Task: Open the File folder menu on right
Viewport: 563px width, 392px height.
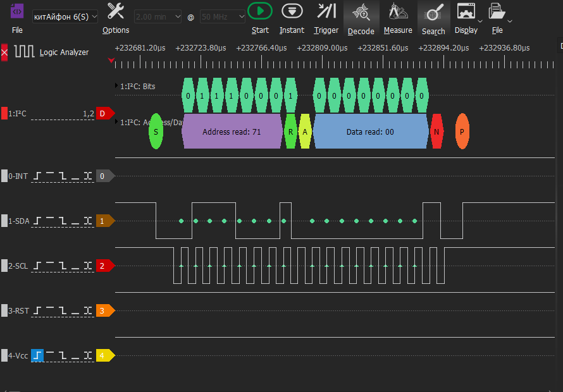Action: (497, 11)
